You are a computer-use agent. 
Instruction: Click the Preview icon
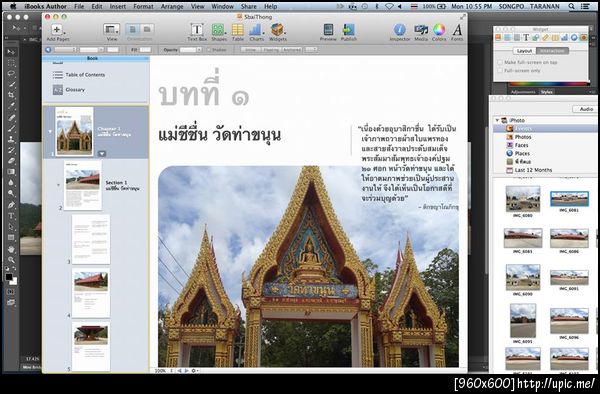tap(328, 30)
